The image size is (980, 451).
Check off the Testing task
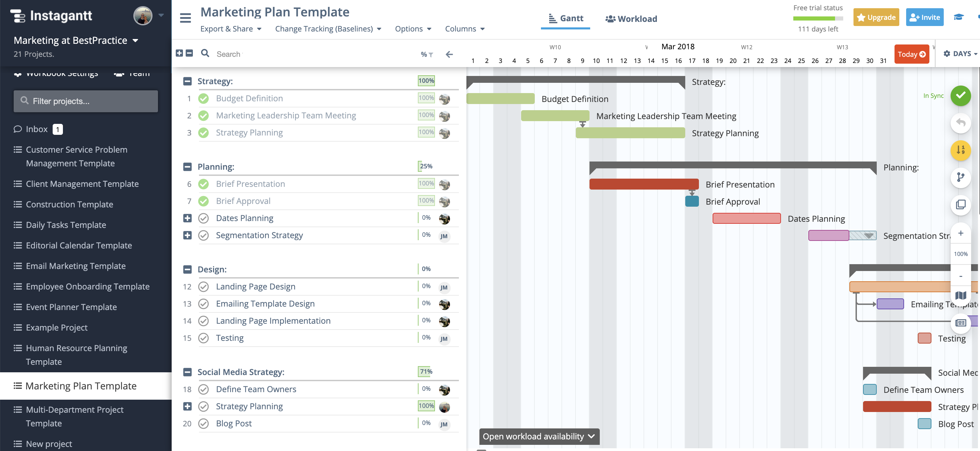(x=203, y=338)
